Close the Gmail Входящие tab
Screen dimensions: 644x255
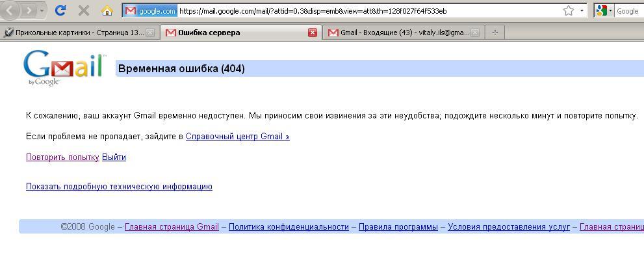point(475,33)
